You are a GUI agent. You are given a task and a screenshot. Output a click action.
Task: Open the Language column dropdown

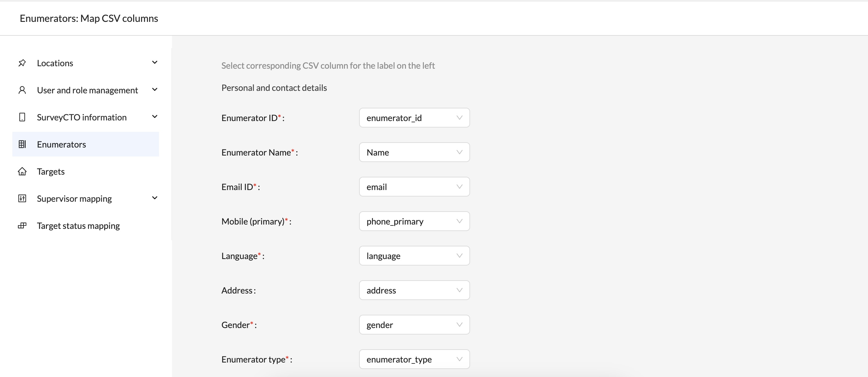pyautogui.click(x=415, y=256)
